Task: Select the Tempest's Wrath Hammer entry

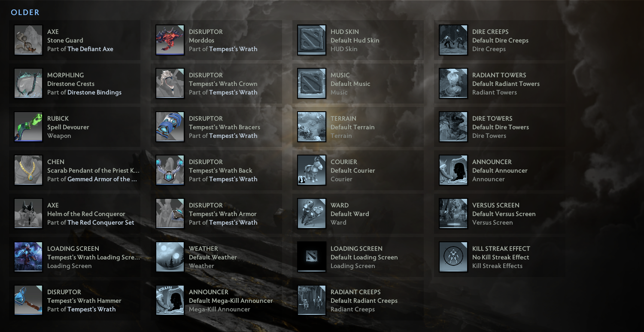Action: (x=75, y=300)
